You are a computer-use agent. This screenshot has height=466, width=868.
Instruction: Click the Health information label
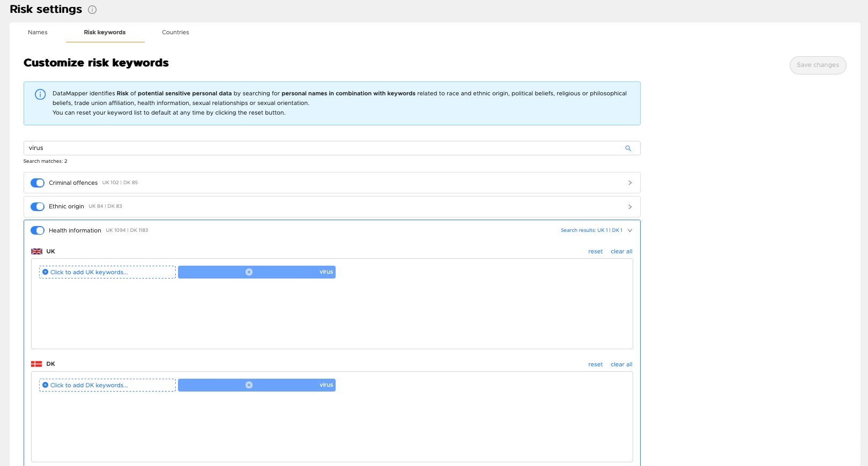tap(75, 230)
